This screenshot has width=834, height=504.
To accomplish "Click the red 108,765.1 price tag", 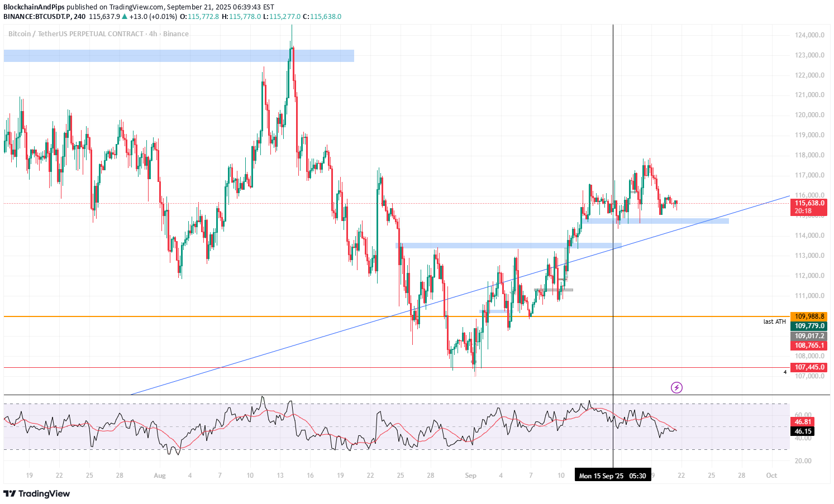I will point(809,345).
